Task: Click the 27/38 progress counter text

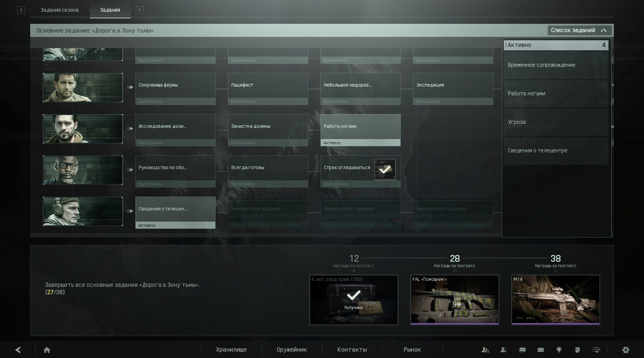Action: 55,292
